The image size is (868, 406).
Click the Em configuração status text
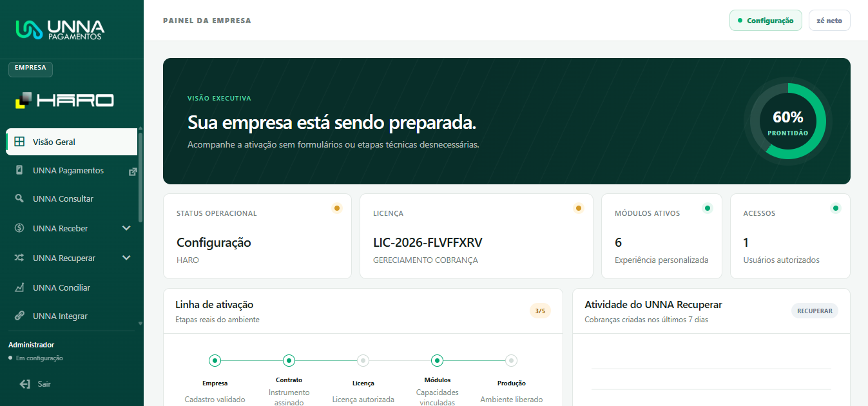39,358
